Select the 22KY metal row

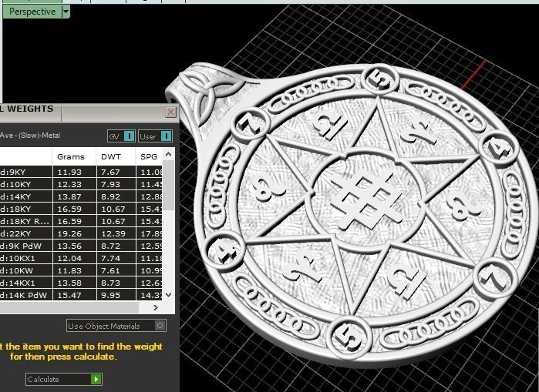point(81,234)
